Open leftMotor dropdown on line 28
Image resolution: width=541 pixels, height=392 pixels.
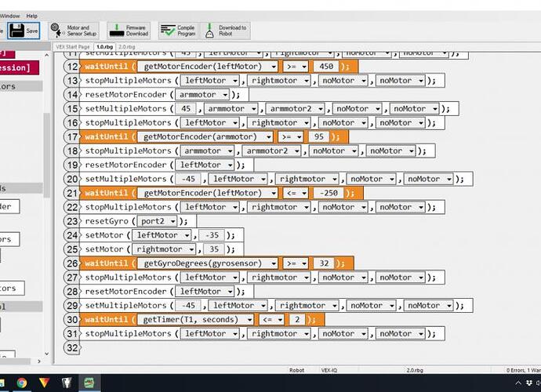pyautogui.click(x=205, y=292)
